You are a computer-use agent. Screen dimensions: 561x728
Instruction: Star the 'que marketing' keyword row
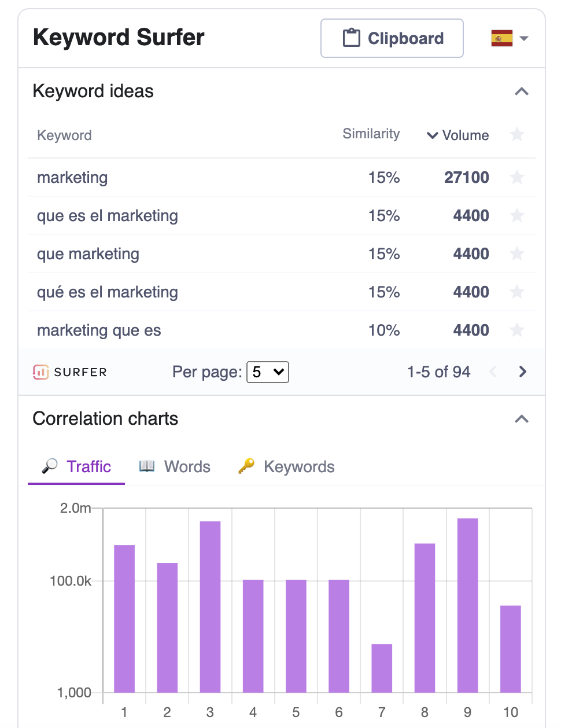pyautogui.click(x=517, y=253)
